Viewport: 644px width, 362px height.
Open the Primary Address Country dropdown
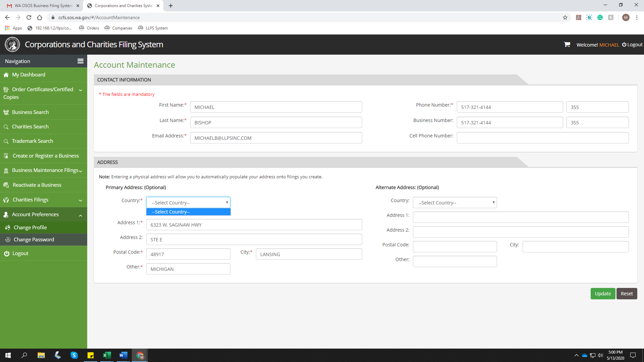click(188, 202)
